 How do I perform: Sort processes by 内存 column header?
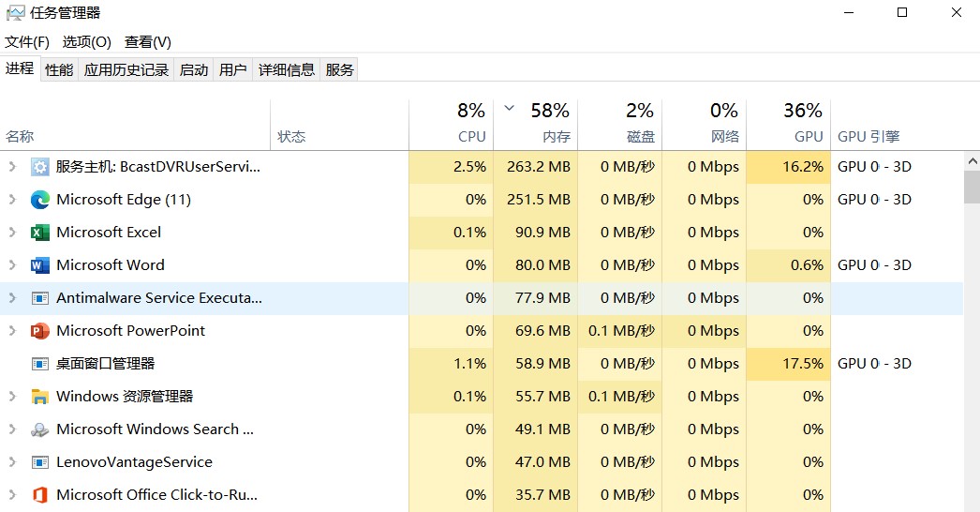click(536, 125)
